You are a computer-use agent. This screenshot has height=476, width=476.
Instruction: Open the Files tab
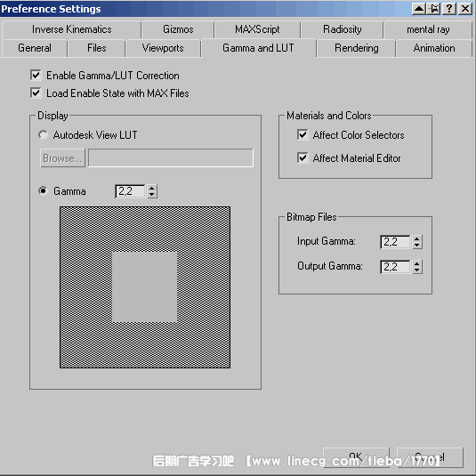click(x=97, y=48)
